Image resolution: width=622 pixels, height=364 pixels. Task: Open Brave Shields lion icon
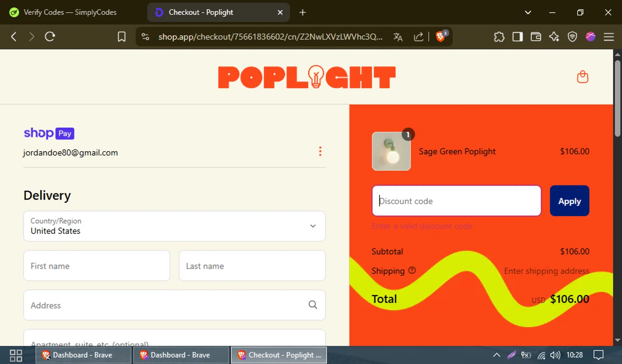pos(441,36)
